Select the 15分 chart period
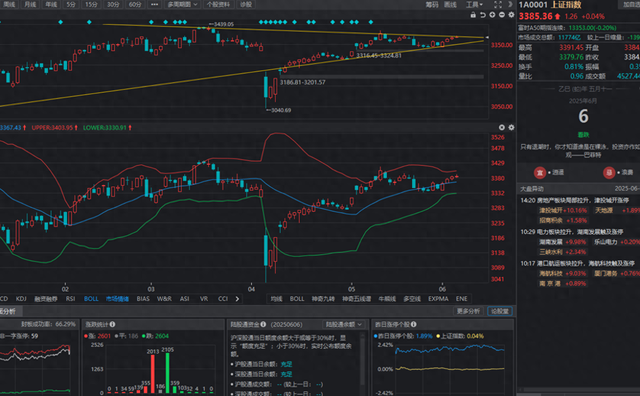This screenshot has width=640, height=396. coord(91,4)
